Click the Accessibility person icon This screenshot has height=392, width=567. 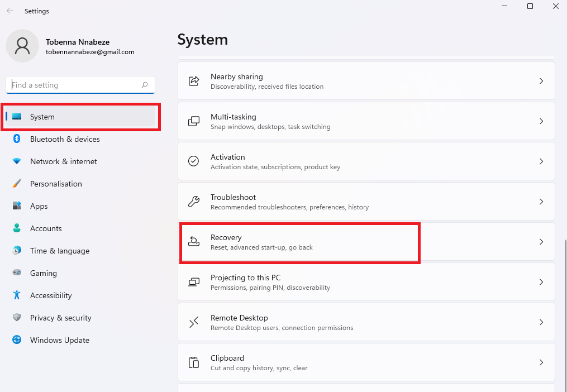click(x=17, y=295)
